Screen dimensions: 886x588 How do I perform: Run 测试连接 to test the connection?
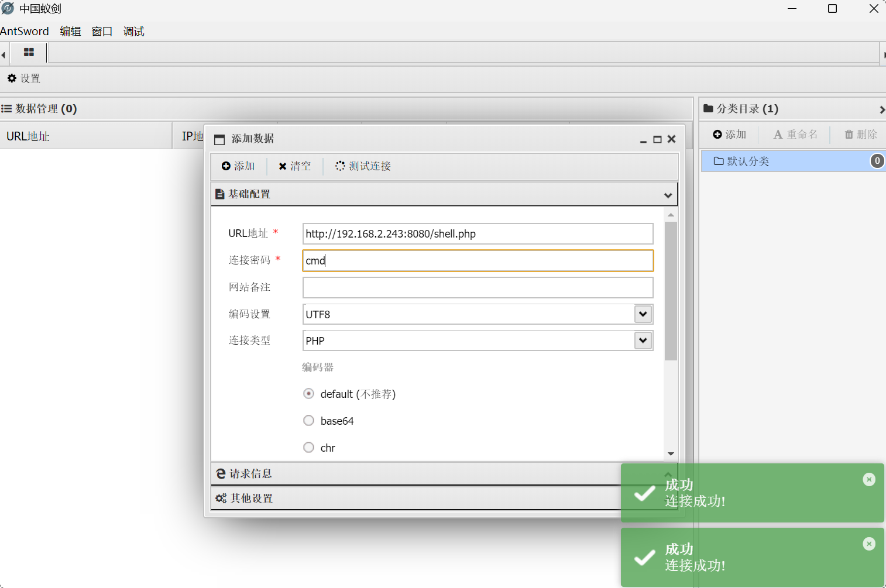363,166
